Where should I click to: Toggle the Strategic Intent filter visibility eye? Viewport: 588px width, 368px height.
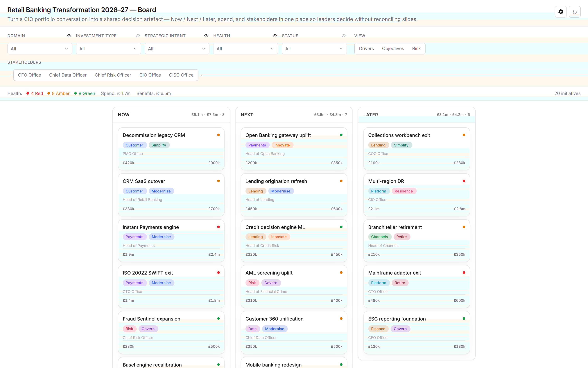(x=206, y=36)
